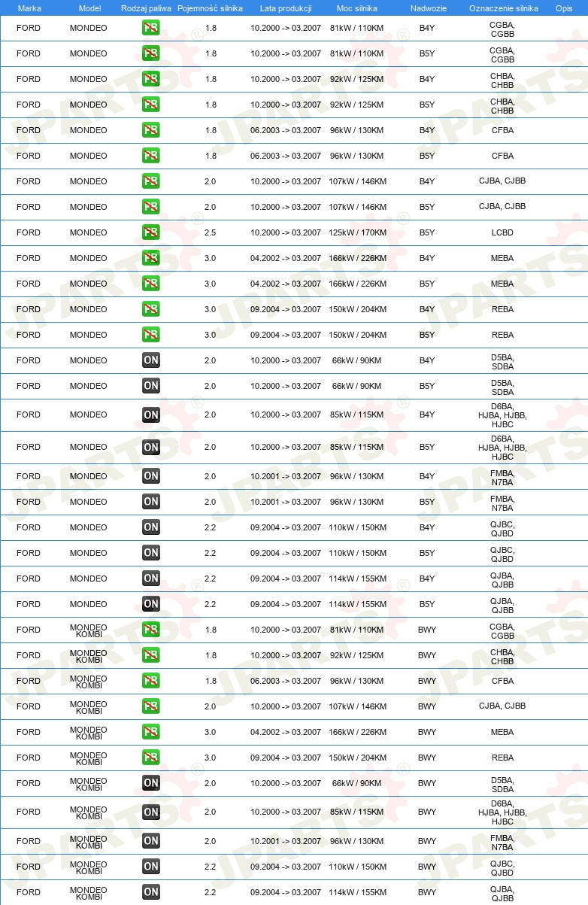This screenshot has width=588, height=905.
Task: Select petrol icon for 150kW B5Y REBA row
Action: coord(151,335)
